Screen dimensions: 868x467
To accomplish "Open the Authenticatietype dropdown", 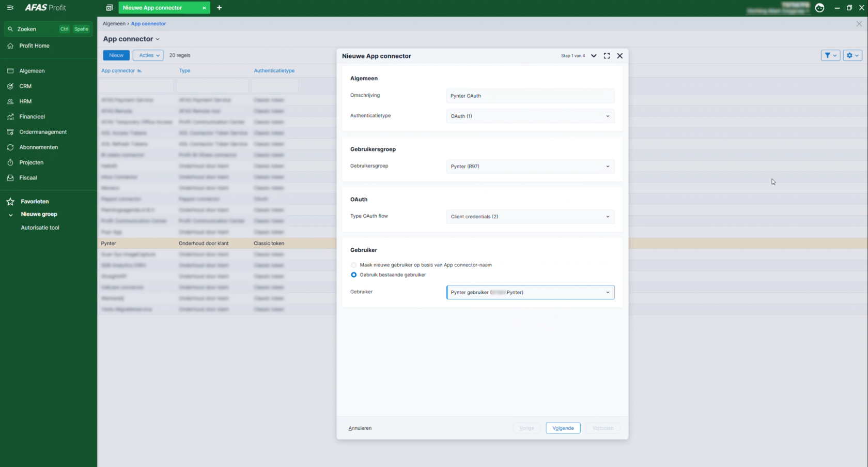I will 530,116.
